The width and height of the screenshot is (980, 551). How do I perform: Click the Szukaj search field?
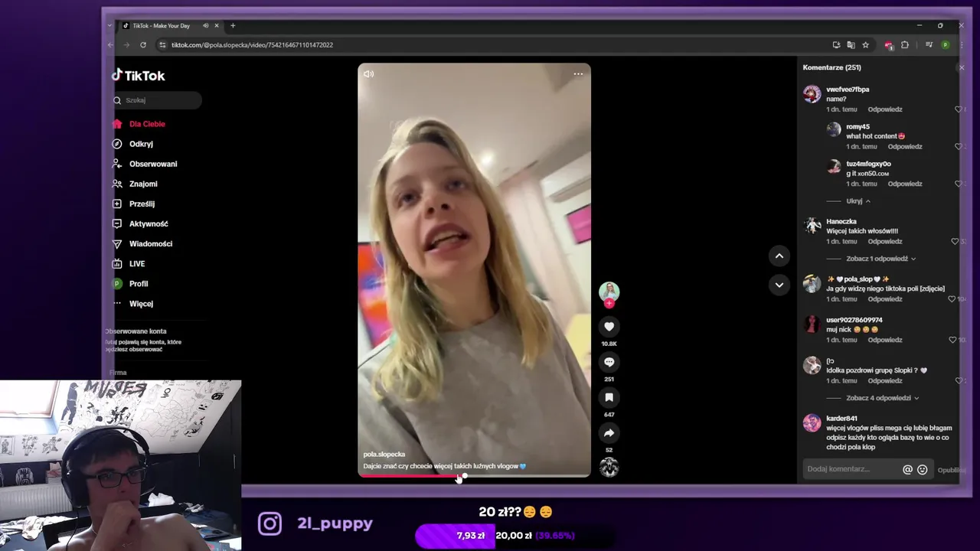point(157,100)
